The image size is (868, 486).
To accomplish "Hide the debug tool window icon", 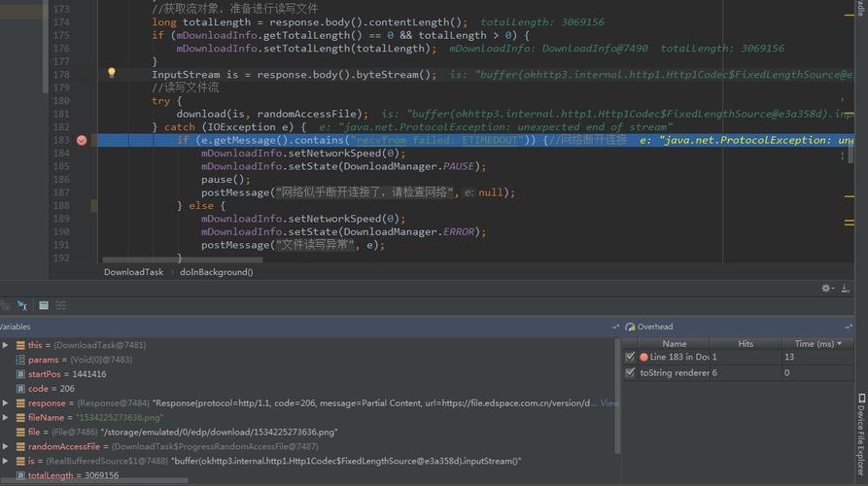I will click(x=846, y=289).
